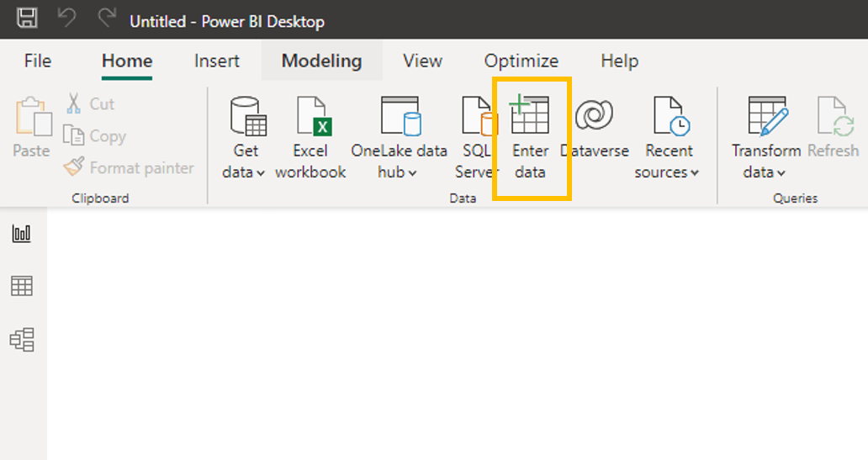Image resolution: width=868 pixels, height=460 pixels.
Task: Connect to SQL Server source
Action: (477, 137)
